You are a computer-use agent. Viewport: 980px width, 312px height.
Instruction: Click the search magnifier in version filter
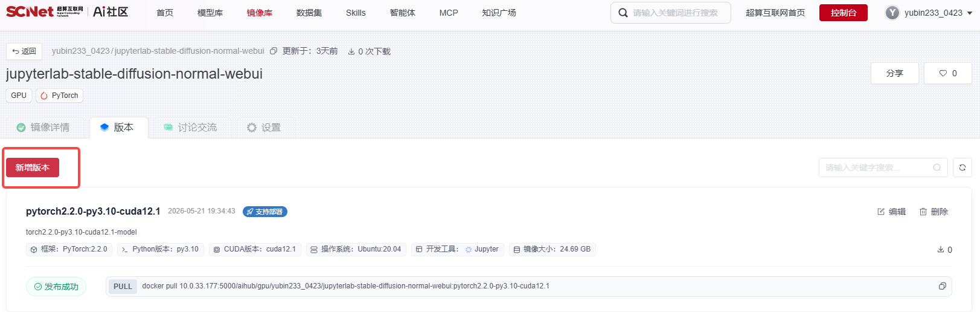[937, 167]
